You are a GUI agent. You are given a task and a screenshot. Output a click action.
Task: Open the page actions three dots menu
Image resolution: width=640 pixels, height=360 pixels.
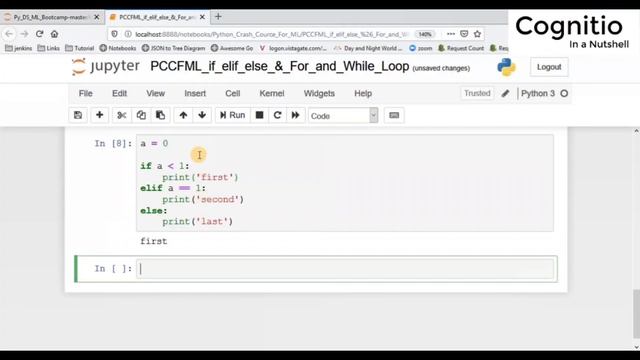451,34
